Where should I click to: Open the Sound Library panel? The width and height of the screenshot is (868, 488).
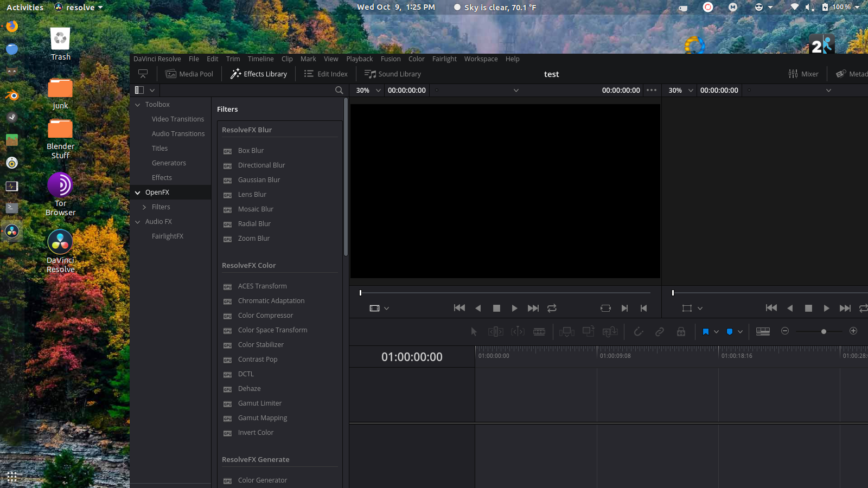(393, 74)
